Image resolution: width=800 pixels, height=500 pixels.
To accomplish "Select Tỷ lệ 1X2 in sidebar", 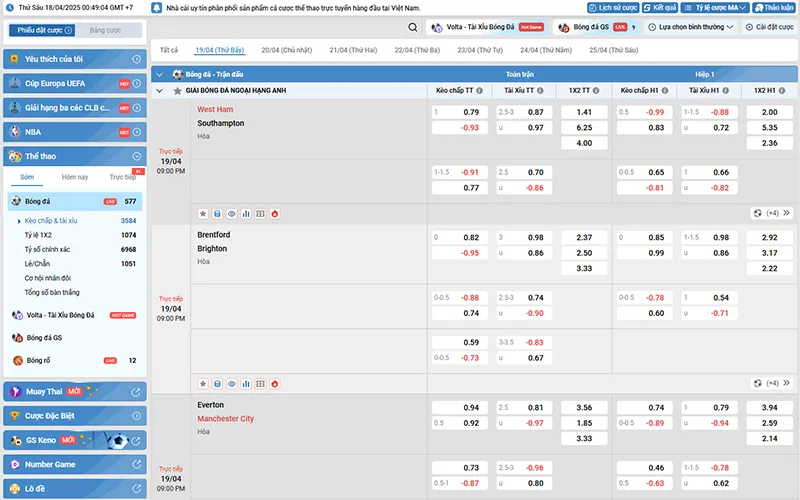I will pos(38,235).
